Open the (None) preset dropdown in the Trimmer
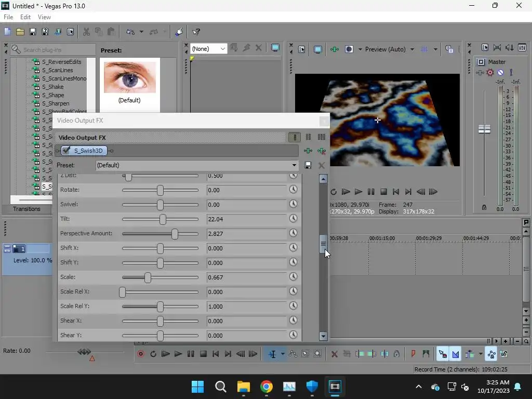532x399 pixels. click(x=222, y=49)
